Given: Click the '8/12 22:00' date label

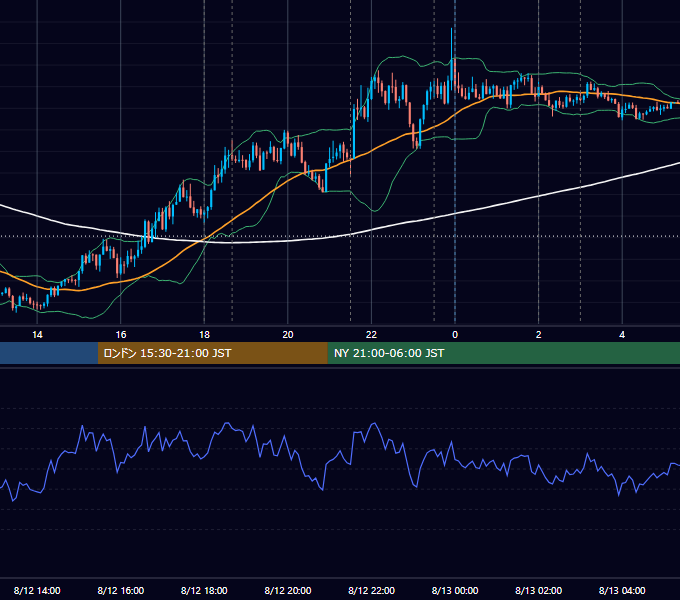Looking at the screenshot, I should [x=372, y=590].
